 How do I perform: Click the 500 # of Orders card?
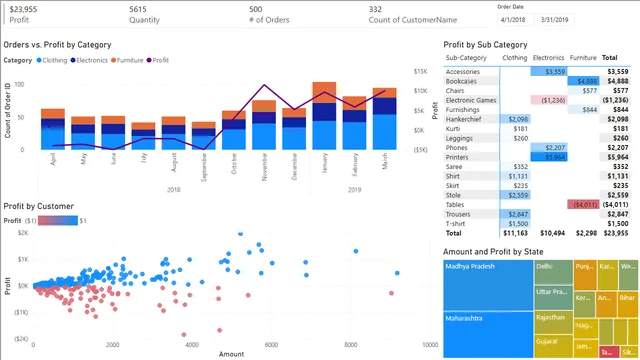pyautogui.click(x=269, y=14)
